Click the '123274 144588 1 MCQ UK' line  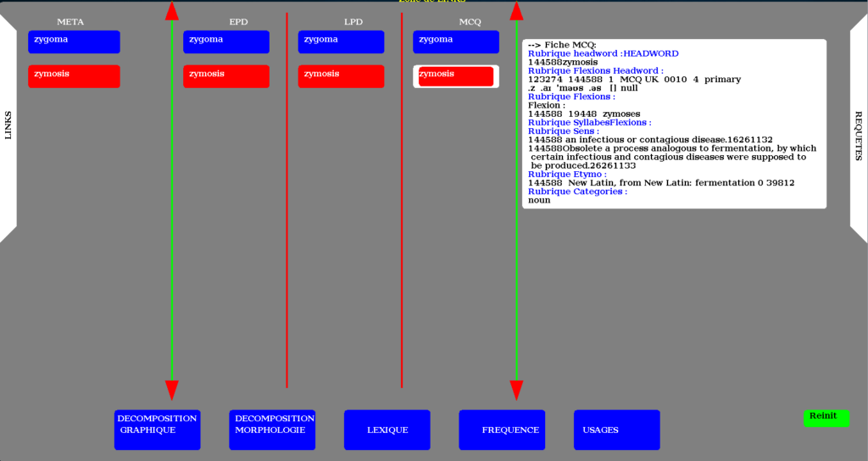(634, 80)
